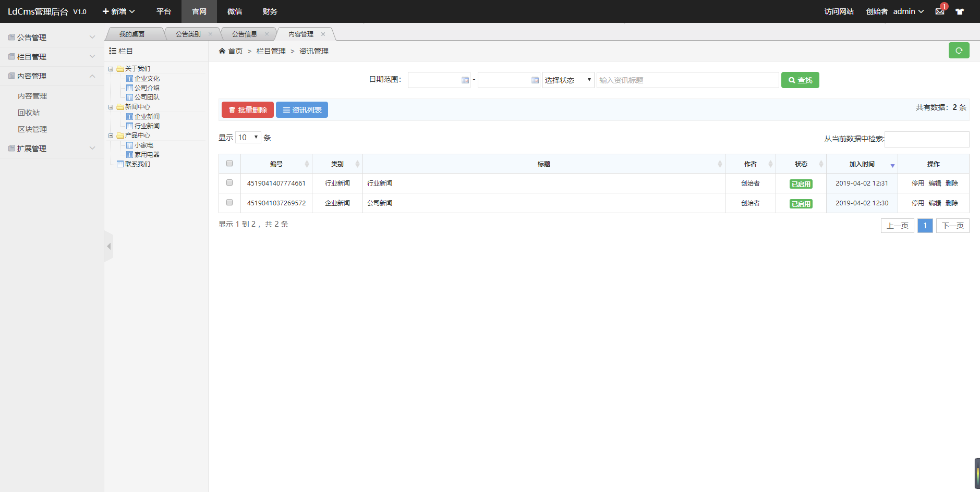The height and width of the screenshot is (492, 980).
Task: Click the sidebar collapse arrow handle
Action: coord(108,246)
